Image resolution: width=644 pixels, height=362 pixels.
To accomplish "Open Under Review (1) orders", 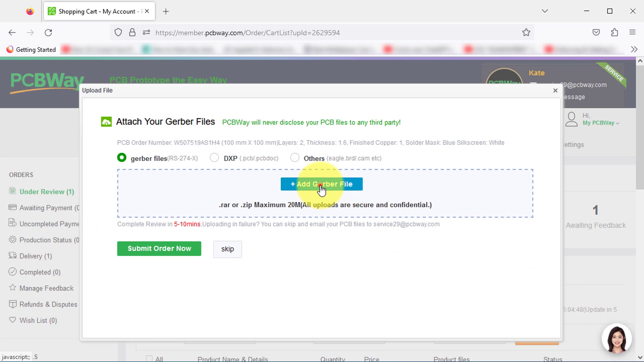I will (x=47, y=192).
